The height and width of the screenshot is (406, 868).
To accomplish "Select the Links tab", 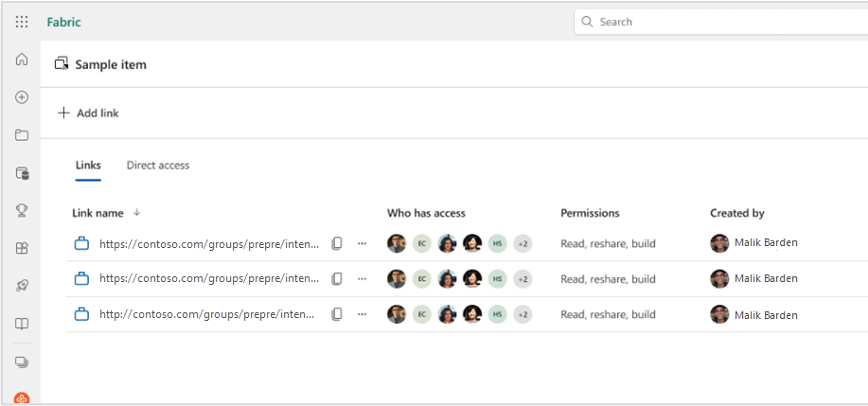I will [x=88, y=166].
